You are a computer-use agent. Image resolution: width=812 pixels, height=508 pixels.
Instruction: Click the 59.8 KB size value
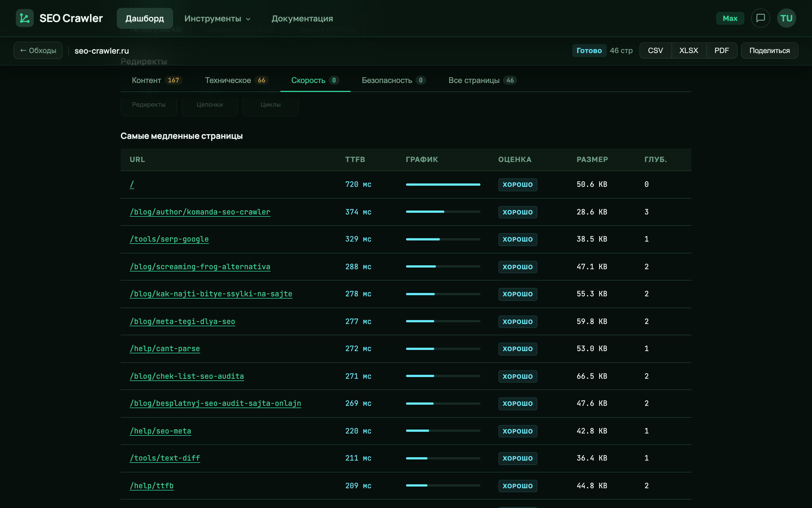coord(592,321)
